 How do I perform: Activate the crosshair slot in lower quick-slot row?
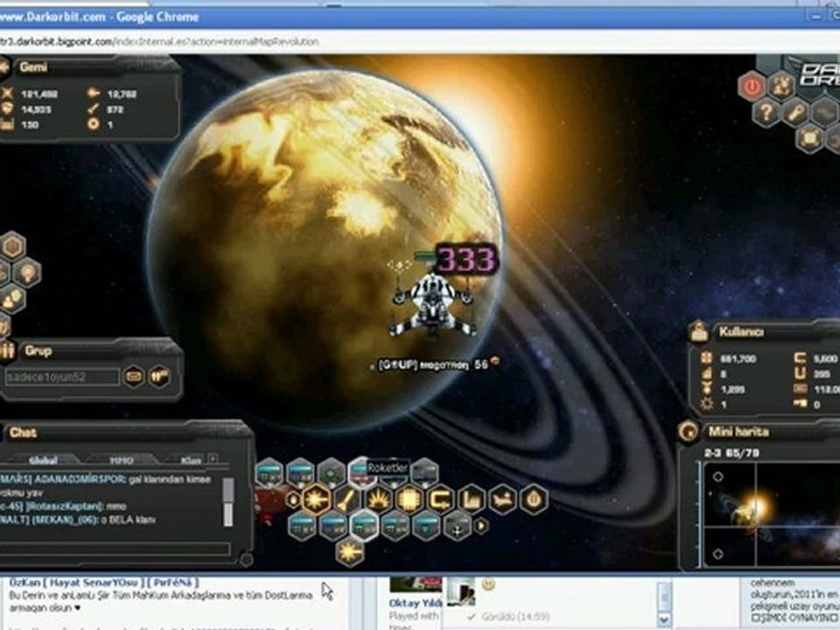[x=458, y=526]
